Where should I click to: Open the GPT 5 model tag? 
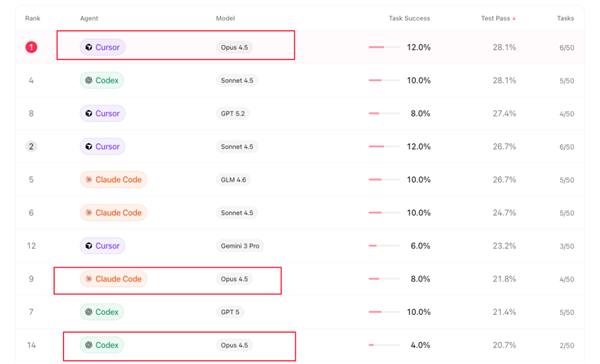[x=230, y=312]
